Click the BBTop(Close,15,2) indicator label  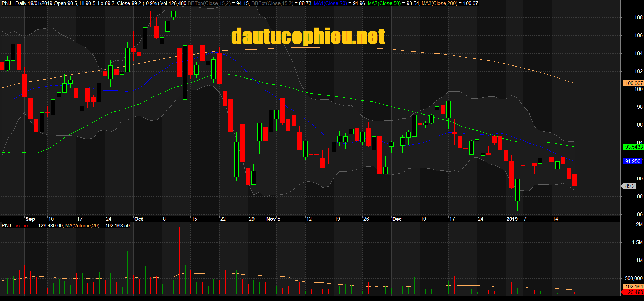point(209,3)
